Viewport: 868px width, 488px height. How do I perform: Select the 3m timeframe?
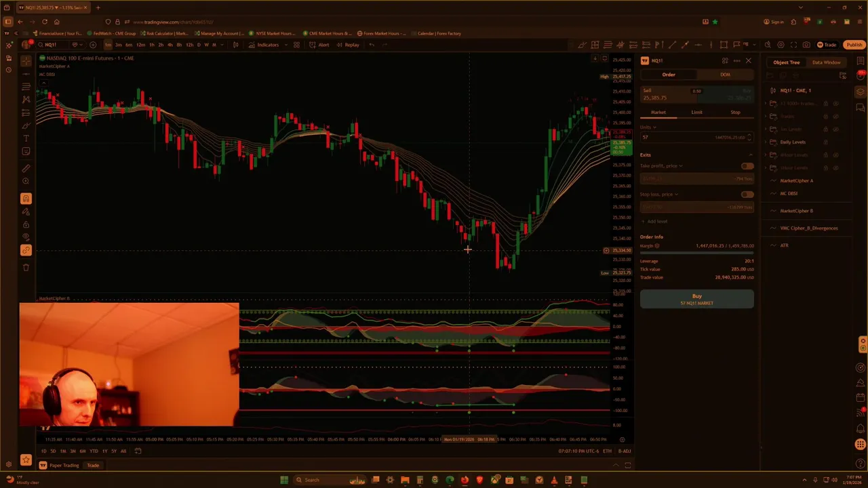[118, 45]
